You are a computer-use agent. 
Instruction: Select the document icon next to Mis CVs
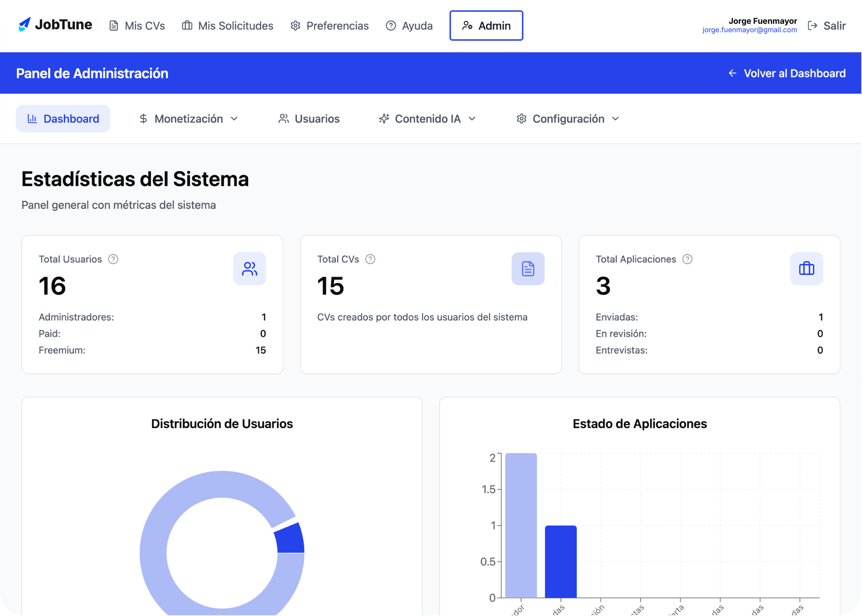(113, 25)
